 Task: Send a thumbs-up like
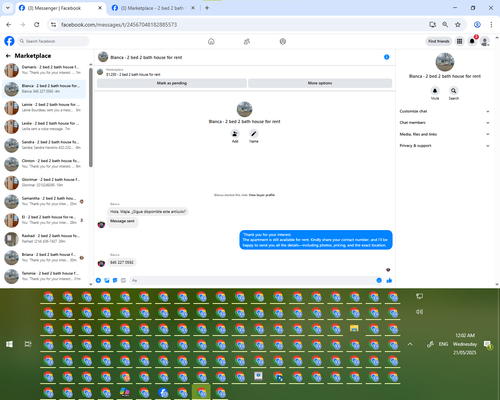[x=389, y=280]
